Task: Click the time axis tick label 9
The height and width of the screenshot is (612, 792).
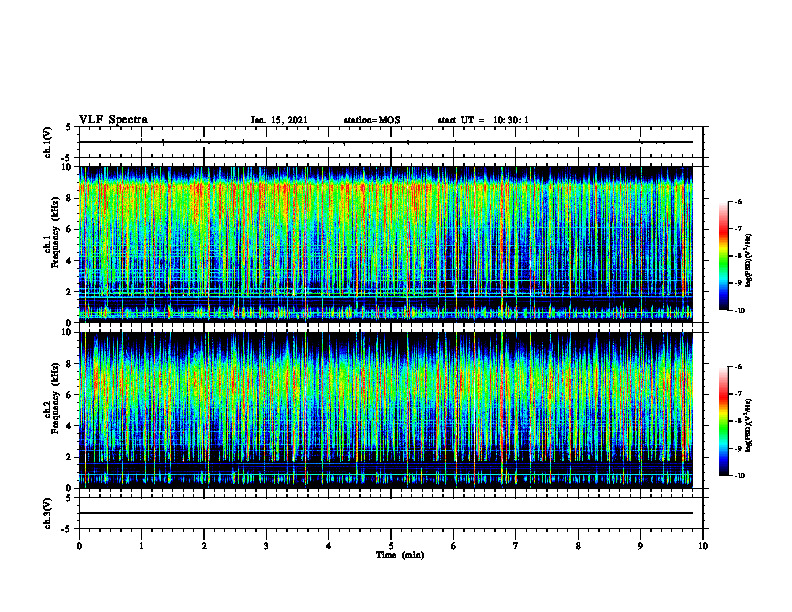Action: [x=640, y=546]
